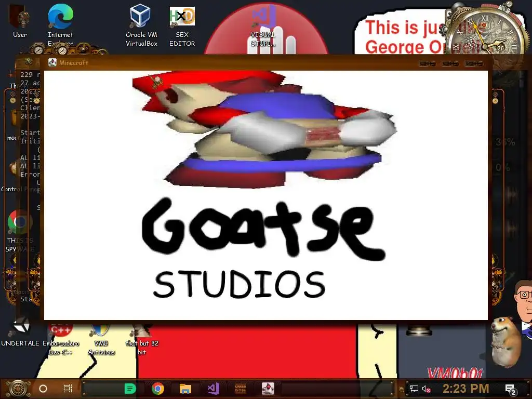Screen dimensions: 532x399
Task: Select the Minecraft Java icon on the taskbar
Action: point(268,389)
